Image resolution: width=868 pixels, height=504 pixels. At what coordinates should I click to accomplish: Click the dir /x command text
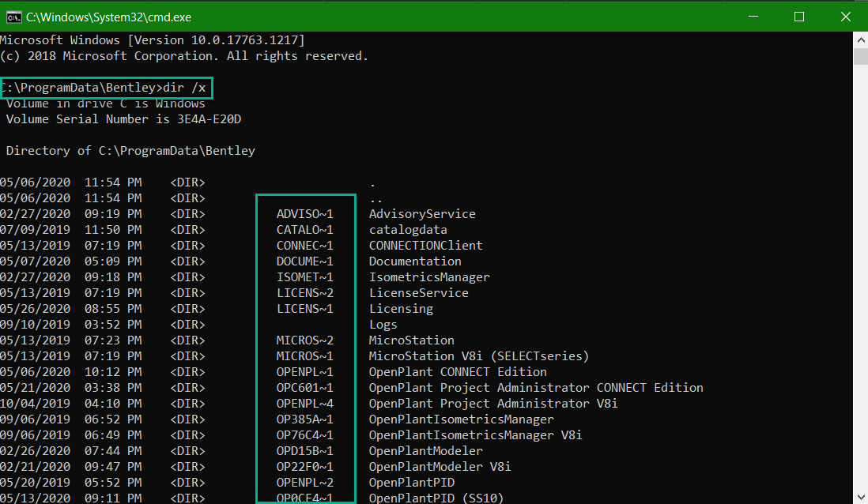[x=184, y=88]
